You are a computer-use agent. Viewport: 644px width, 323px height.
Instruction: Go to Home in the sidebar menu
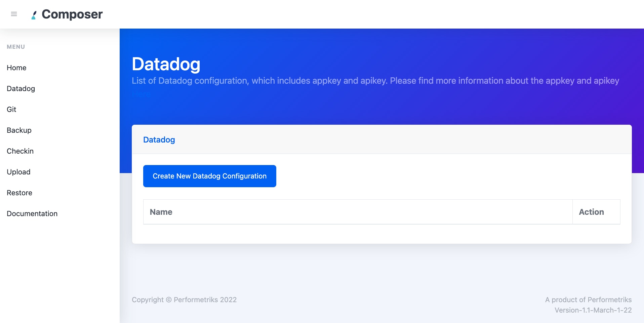(x=16, y=68)
